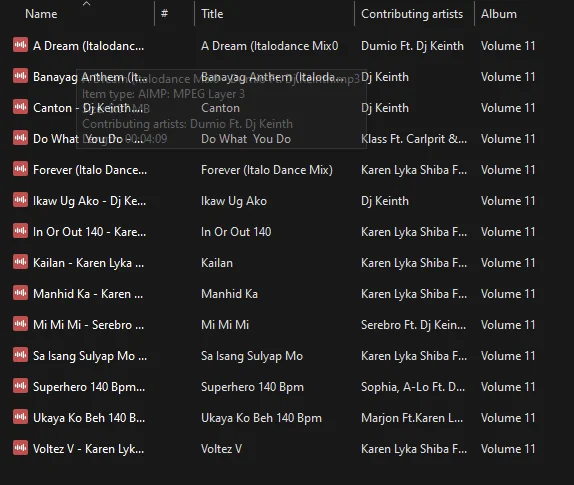The height and width of the screenshot is (485, 574).
Task: Select file name 'Manhid Ka - Karen ...'
Action: click(x=88, y=294)
